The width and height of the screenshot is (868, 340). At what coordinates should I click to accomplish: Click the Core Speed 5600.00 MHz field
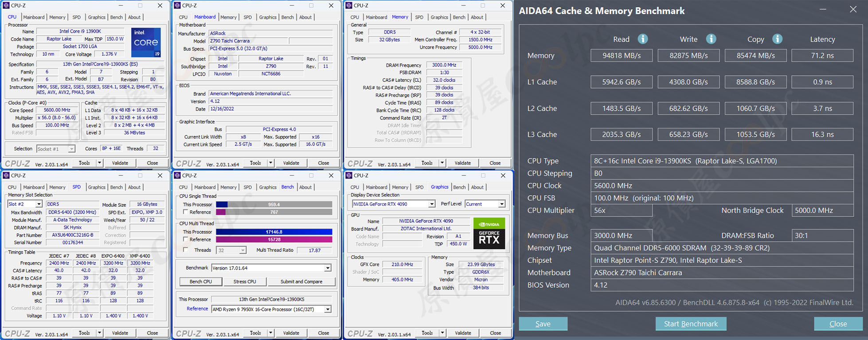[x=57, y=110]
